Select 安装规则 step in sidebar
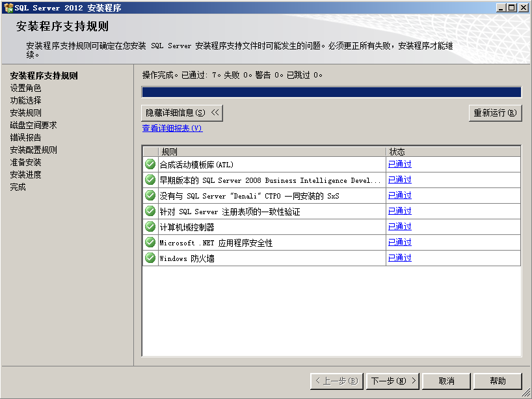Screen dimensions: 532x399 (25, 113)
